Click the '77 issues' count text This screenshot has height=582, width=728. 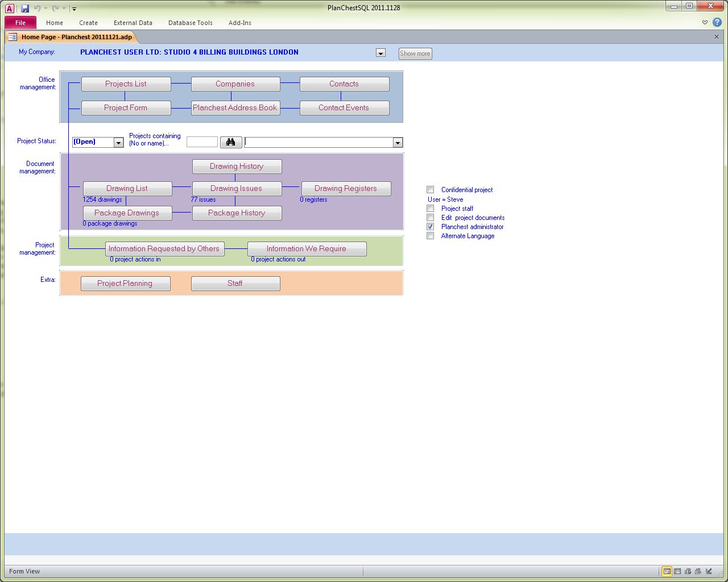pos(204,200)
